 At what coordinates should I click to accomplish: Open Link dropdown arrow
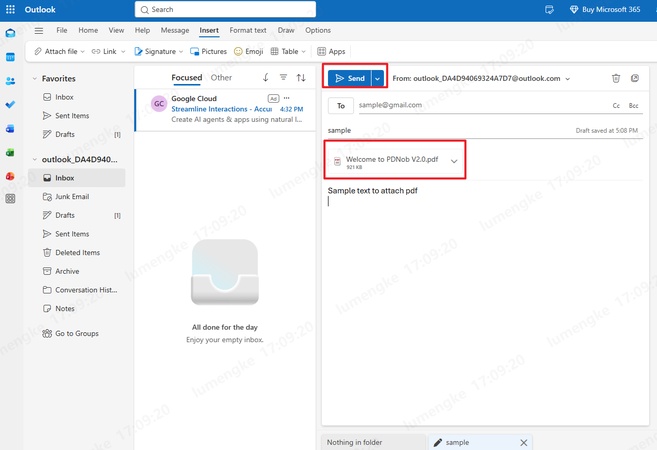tap(123, 52)
